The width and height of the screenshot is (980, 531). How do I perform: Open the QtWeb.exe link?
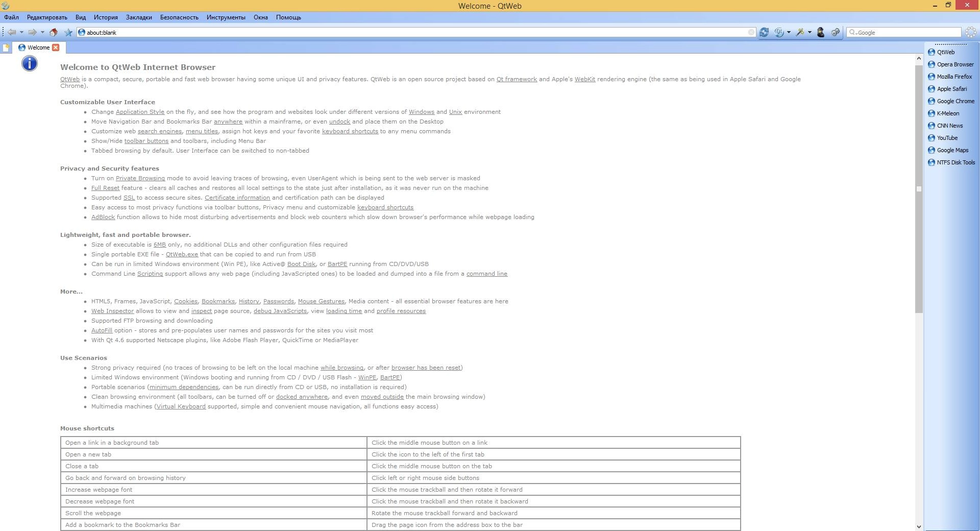[182, 254]
